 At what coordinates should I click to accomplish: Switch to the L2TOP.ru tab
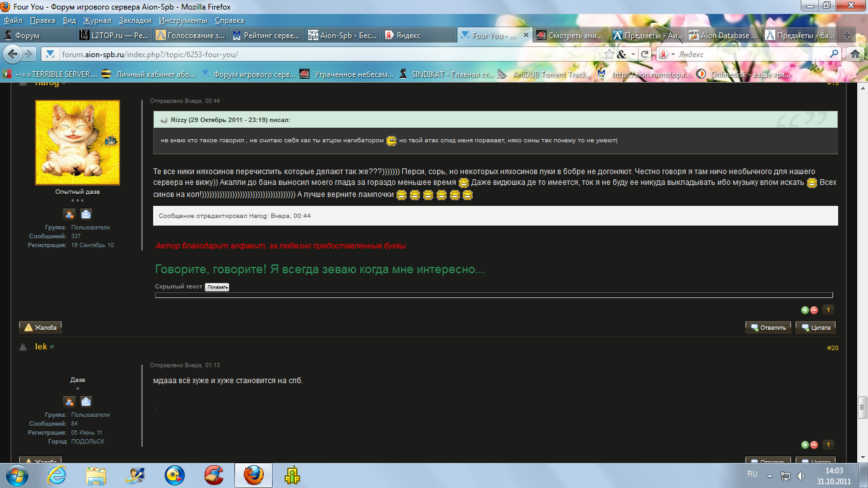click(x=114, y=36)
